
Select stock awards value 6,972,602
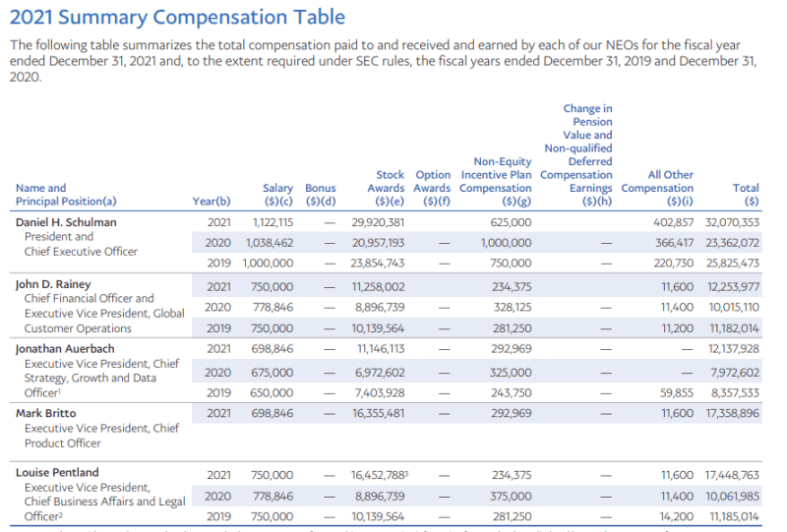pos(380,373)
